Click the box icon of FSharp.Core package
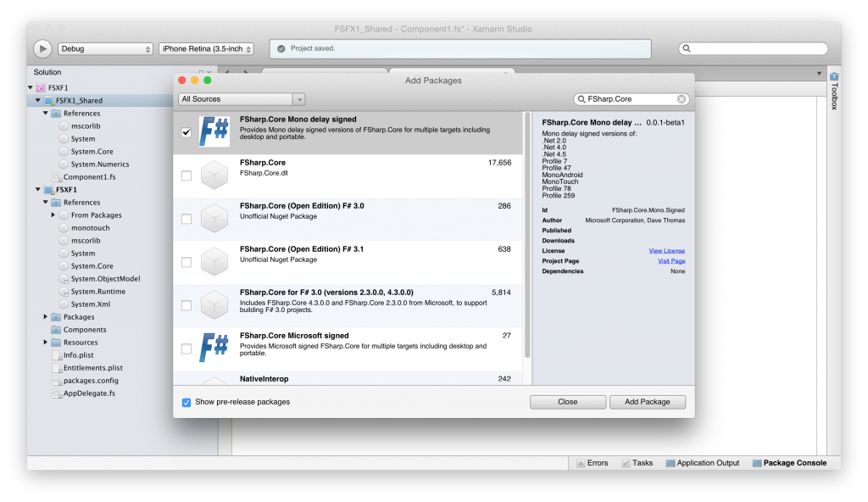Viewport: 868px width, 502px height. (x=214, y=175)
